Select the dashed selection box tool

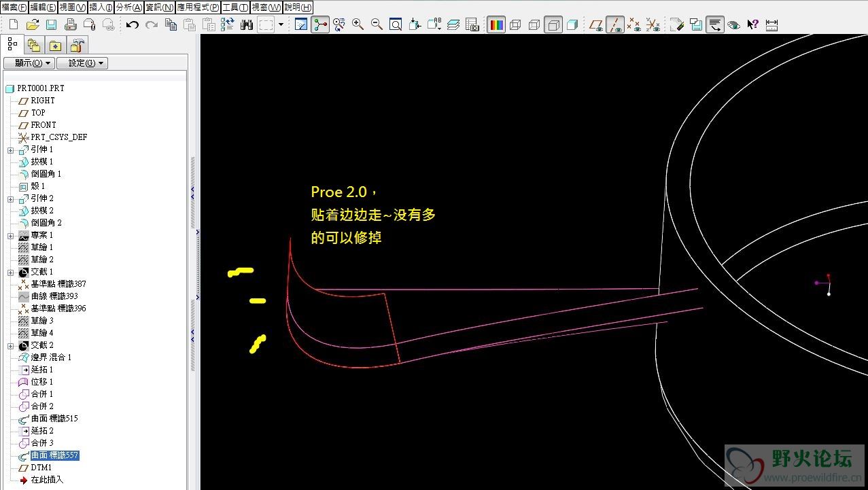click(x=266, y=24)
